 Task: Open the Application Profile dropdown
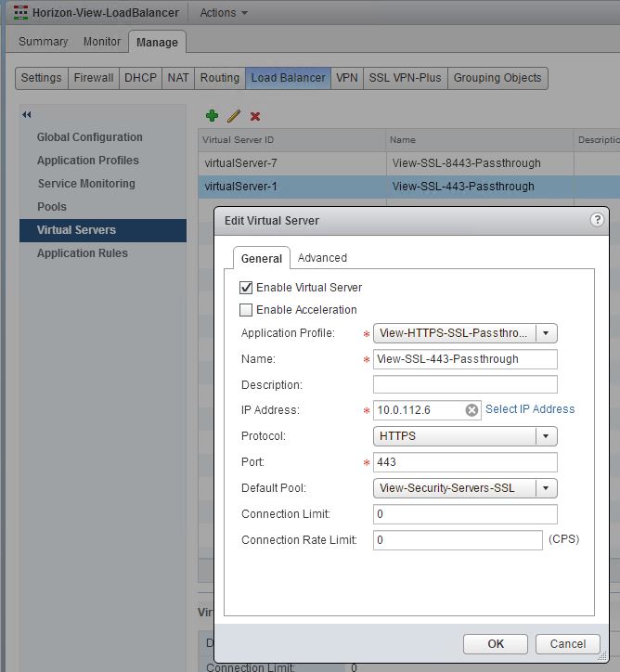(x=546, y=333)
